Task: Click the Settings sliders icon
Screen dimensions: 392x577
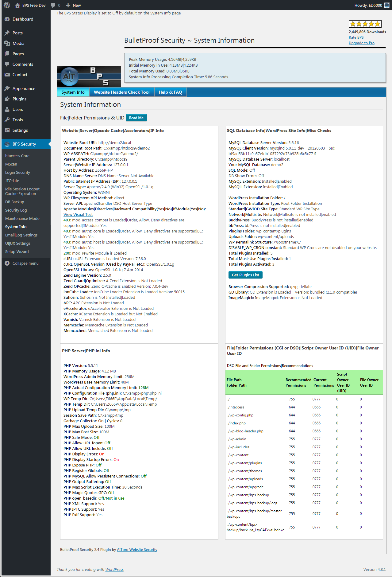Action: [x=7, y=130]
